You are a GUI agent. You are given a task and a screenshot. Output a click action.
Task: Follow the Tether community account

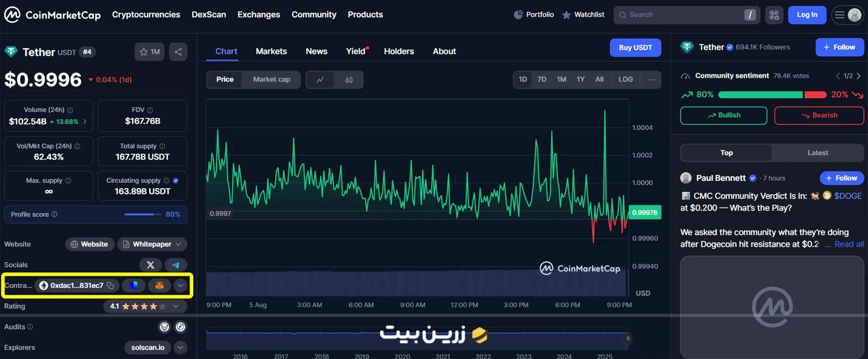click(839, 47)
